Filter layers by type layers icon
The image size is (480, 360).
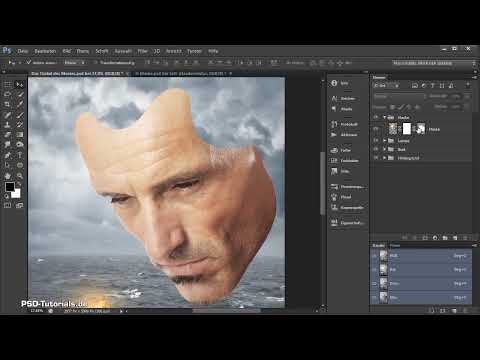(x=433, y=86)
